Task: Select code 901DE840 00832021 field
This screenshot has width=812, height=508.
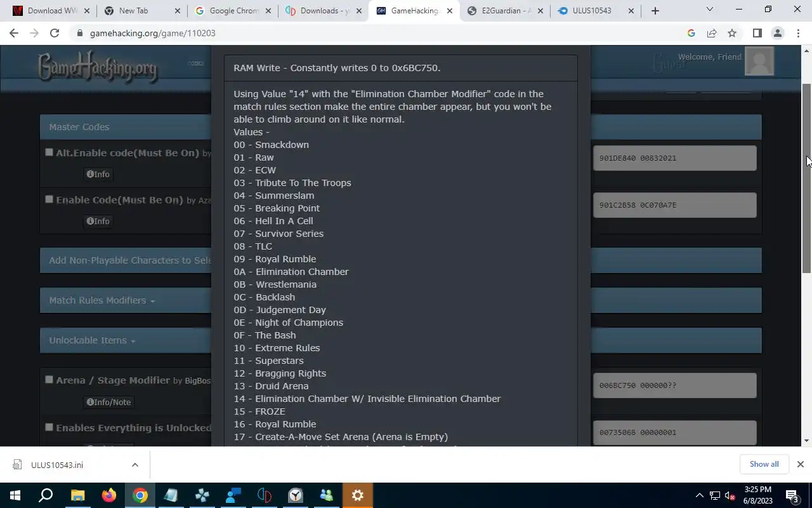Action: tap(674, 158)
